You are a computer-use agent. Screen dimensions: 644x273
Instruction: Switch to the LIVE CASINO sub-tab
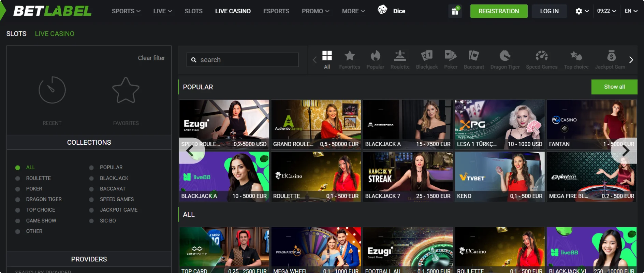click(55, 34)
